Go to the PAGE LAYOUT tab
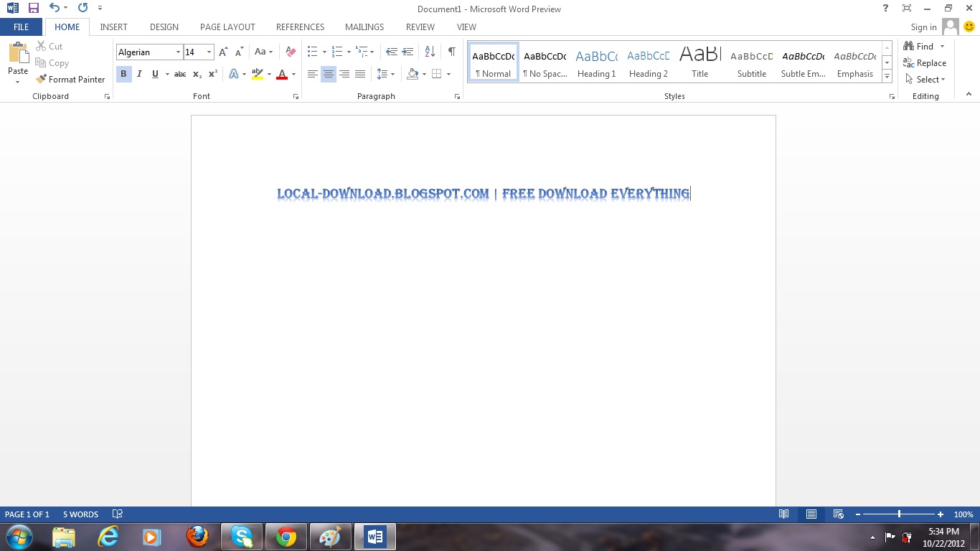Screen dimensions: 980x551 [227, 27]
